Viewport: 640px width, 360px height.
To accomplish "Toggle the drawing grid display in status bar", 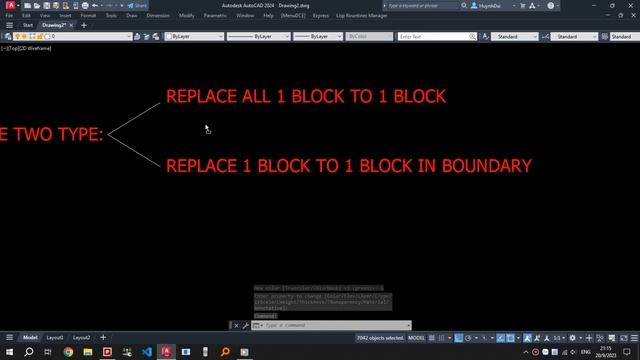I will click(432, 338).
